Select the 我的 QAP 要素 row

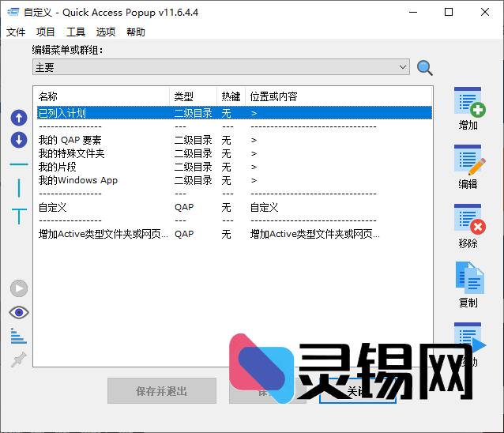[x=235, y=140]
